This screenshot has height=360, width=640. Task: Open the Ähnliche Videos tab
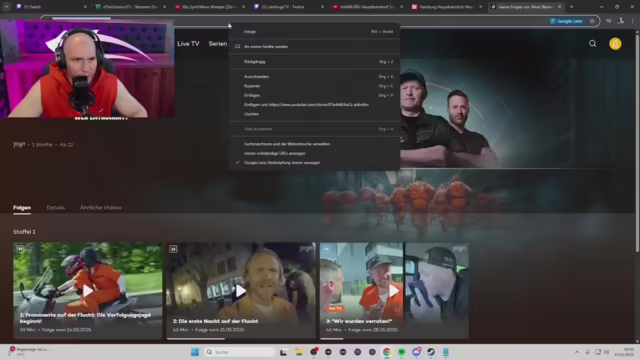[100, 207]
